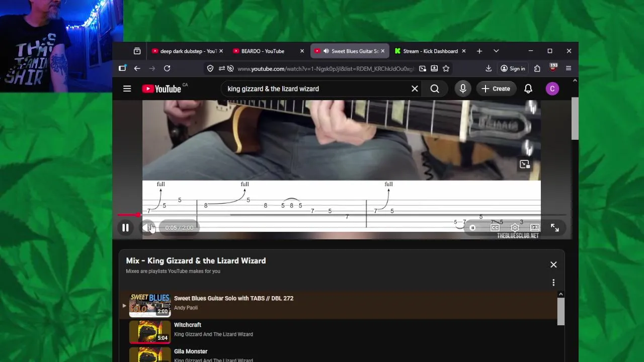Click picture-in-picture in the address bar
Viewport: 644px width, 362px height.
click(423, 68)
